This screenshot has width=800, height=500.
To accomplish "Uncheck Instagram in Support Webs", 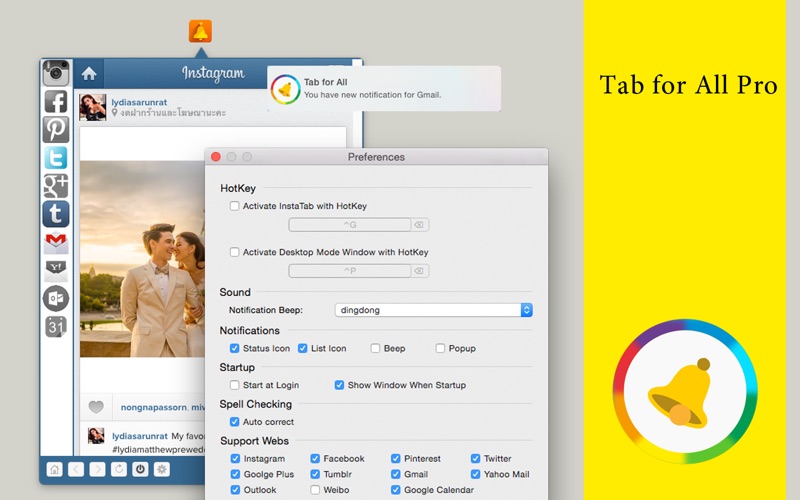I will tap(235, 459).
